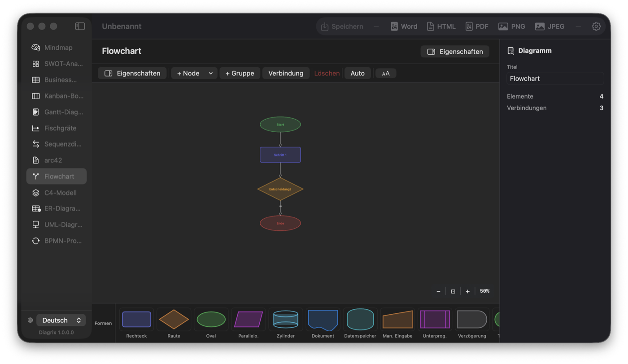Select the Business model diagram type
Viewport: 628px width, 364px height.
pyautogui.click(x=57, y=80)
